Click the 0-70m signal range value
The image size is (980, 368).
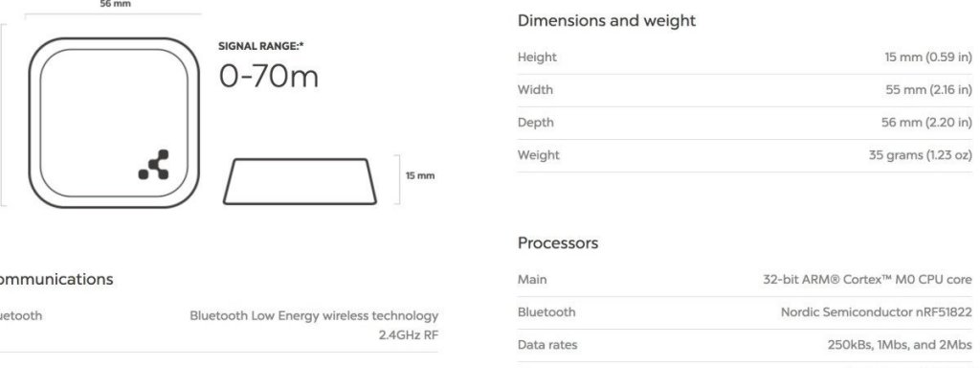click(269, 77)
